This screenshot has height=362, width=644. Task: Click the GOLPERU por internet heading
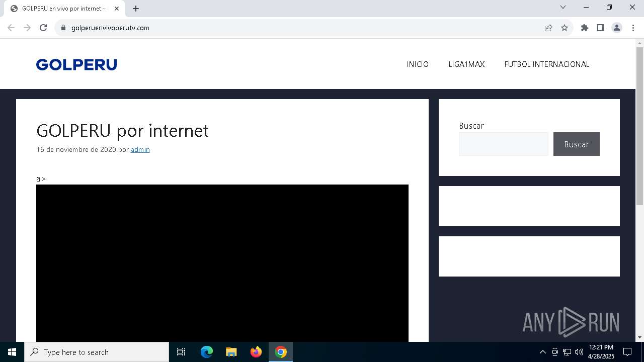tap(122, 130)
